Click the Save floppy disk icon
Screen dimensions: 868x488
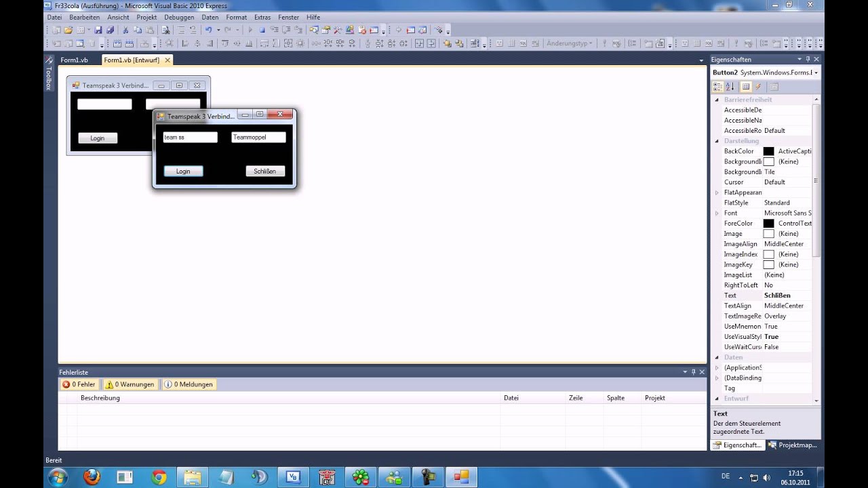pyautogui.click(x=98, y=30)
